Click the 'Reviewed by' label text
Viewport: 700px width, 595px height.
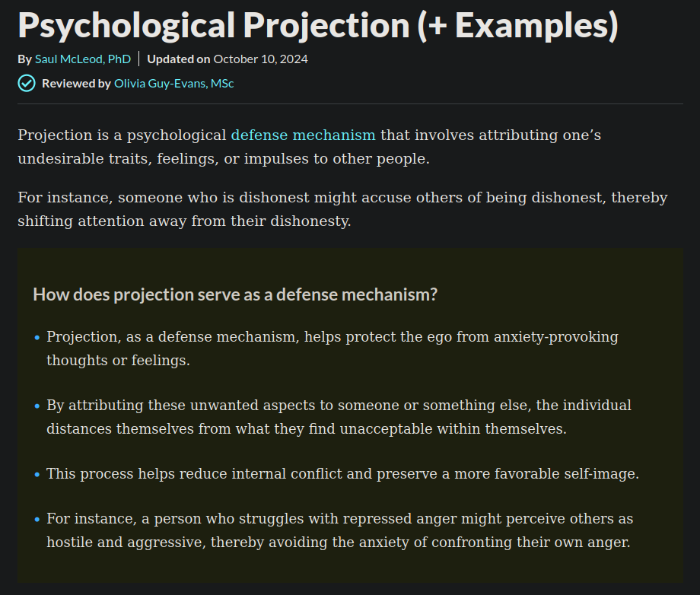[x=76, y=84]
